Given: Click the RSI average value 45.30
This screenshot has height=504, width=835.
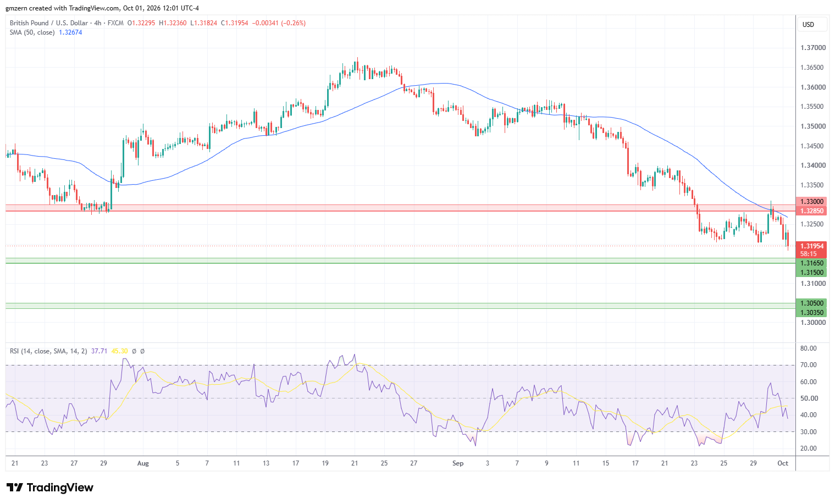Looking at the screenshot, I should (119, 351).
